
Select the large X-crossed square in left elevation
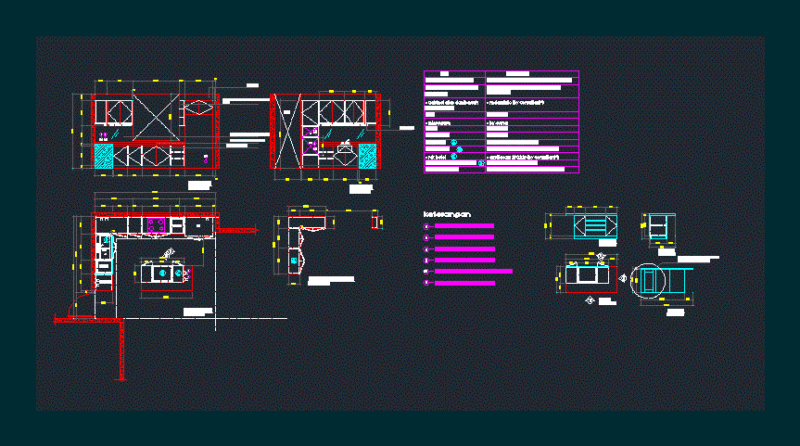(x=156, y=117)
